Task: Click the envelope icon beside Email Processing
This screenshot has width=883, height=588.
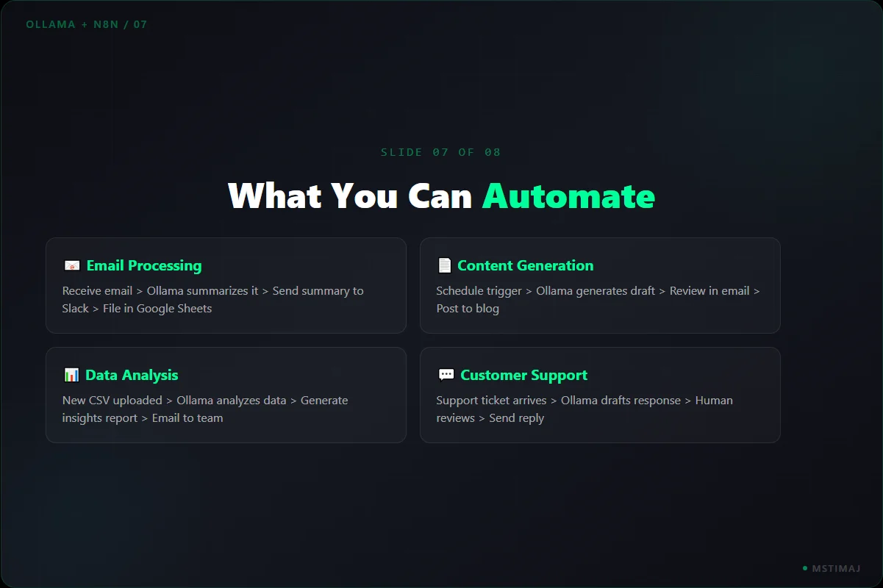Action: [72, 266]
